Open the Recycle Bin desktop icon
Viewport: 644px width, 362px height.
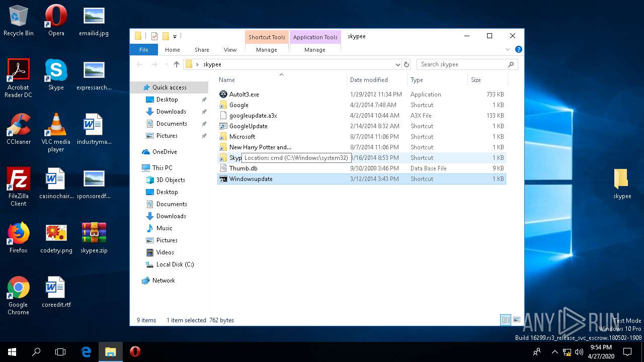tap(19, 21)
